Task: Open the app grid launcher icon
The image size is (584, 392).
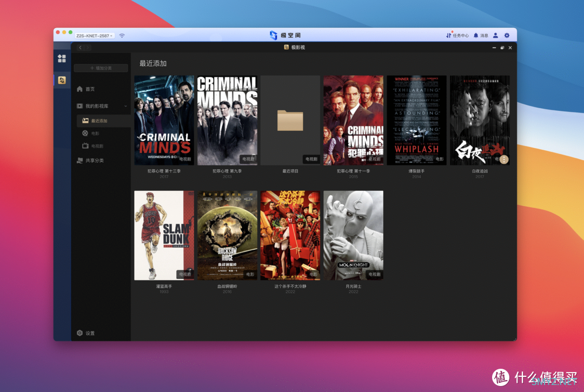Action: [x=62, y=58]
